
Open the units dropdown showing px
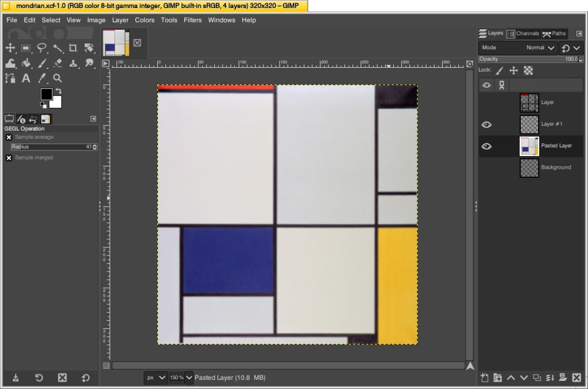[155, 378]
